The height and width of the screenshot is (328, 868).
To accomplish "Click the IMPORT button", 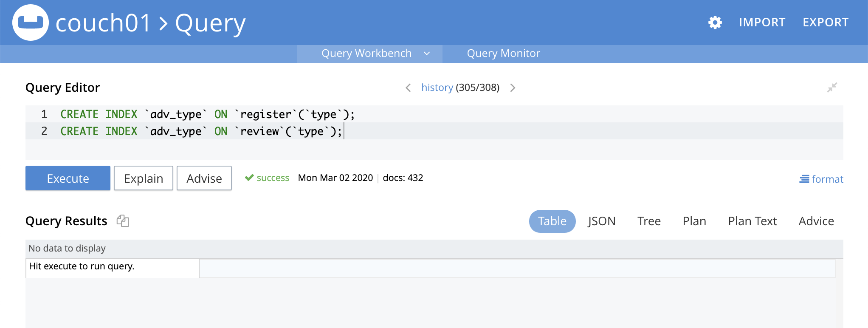I will click(762, 23).
